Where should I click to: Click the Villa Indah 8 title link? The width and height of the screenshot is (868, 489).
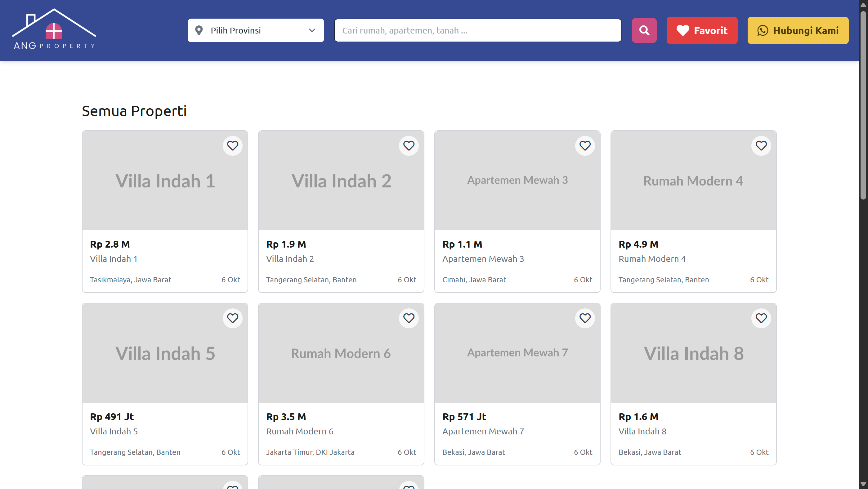[642, 431]
